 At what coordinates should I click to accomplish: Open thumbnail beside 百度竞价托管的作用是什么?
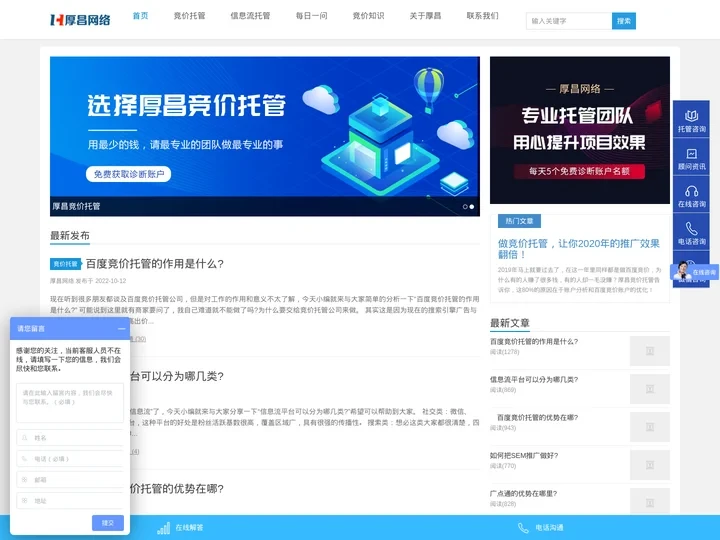point(649,351)
